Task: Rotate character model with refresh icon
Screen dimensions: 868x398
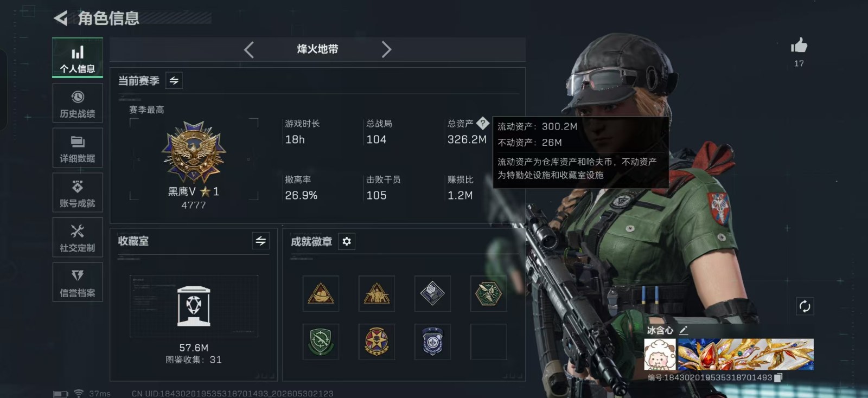Action: tap(805, 306)
